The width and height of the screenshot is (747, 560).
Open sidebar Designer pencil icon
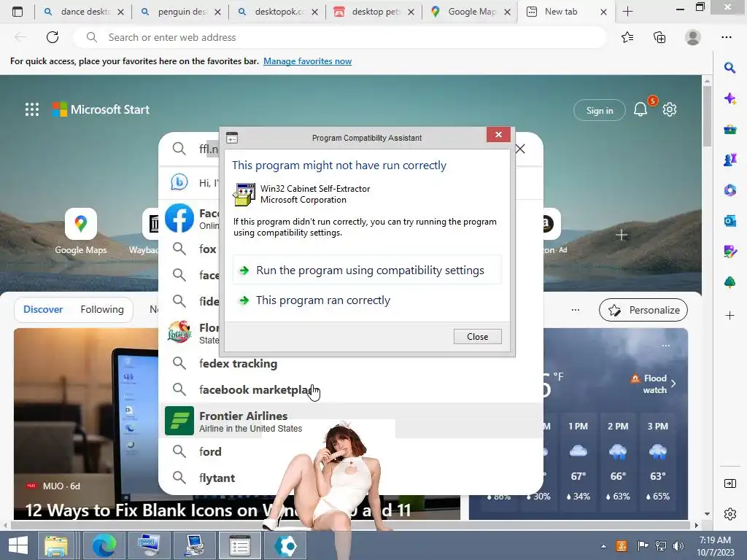coord(729,252)
